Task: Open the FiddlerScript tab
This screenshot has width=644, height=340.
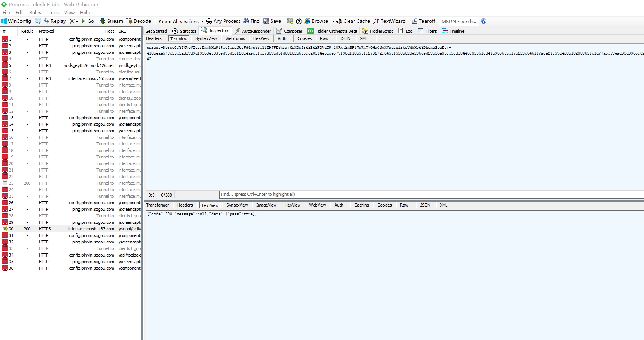Action: [378, 31]
